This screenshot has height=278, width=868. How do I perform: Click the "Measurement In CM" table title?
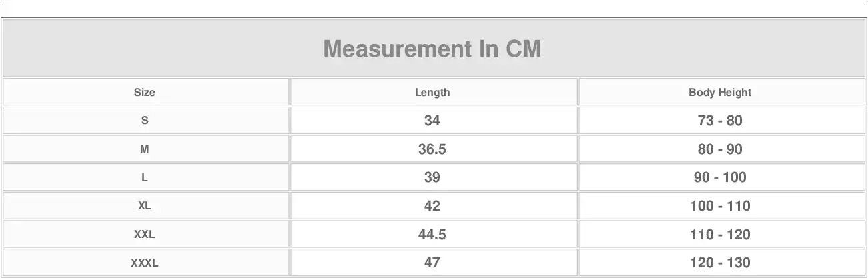click(432, 49)
